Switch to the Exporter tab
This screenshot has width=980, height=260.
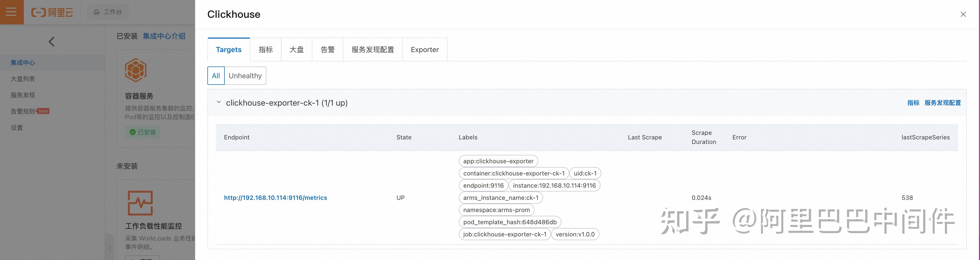point(425,50)
